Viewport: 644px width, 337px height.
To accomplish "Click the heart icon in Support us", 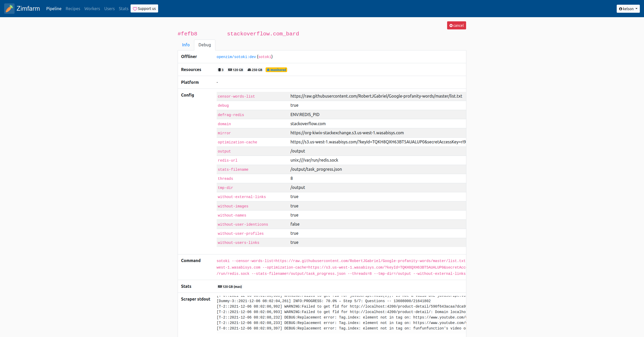I will click(135, 9).
